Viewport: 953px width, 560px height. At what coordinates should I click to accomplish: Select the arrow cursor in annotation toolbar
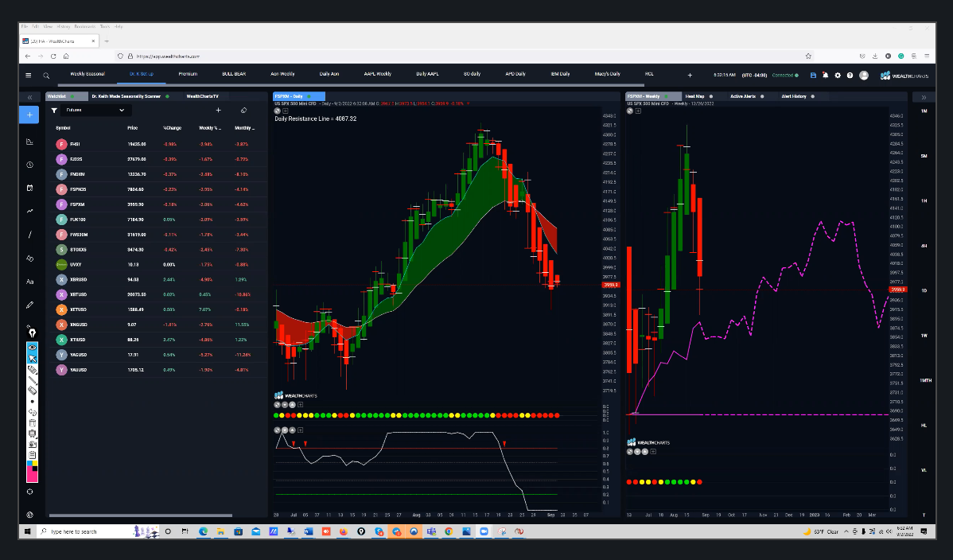(32, 359)
